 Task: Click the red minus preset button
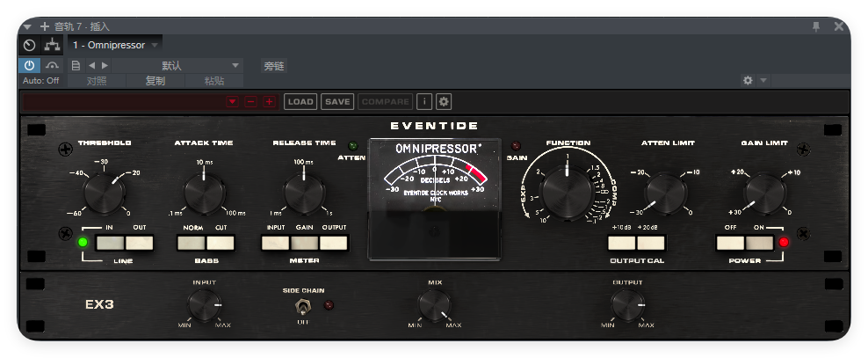coord(250,101)
